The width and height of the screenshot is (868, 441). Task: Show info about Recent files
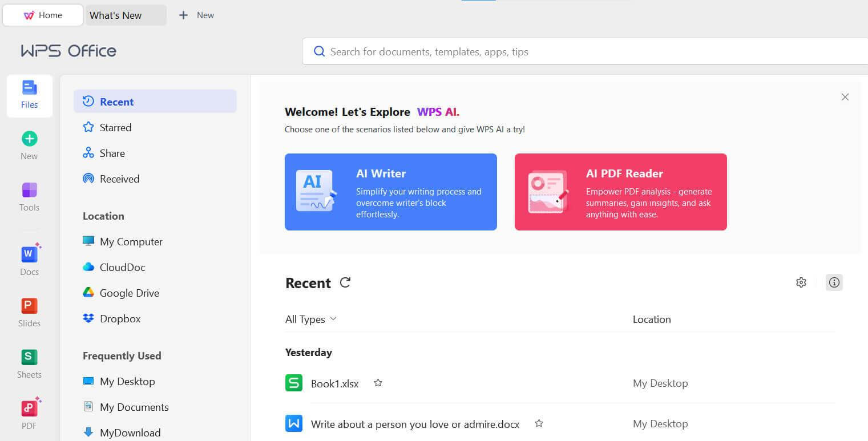pos(834,282)
